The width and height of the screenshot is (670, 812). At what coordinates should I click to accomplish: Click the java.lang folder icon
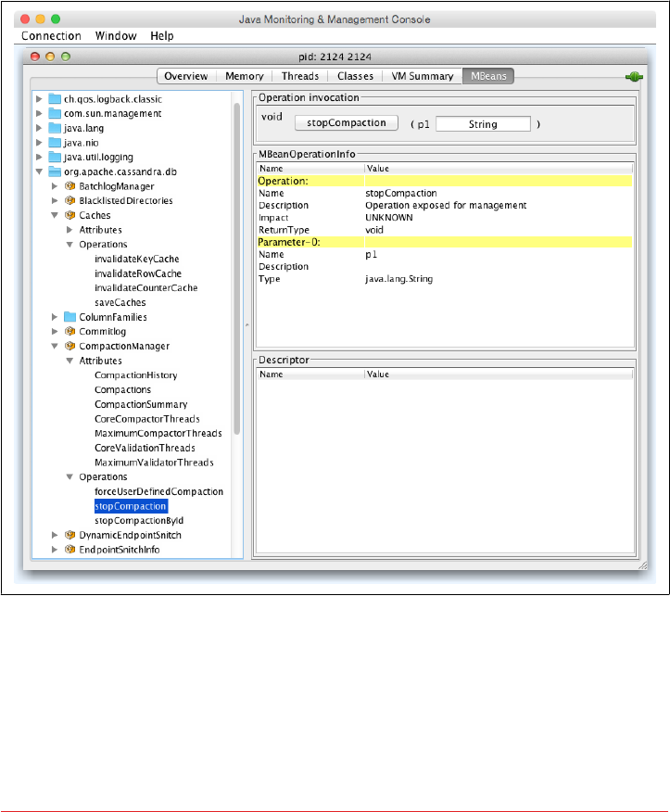55,128
